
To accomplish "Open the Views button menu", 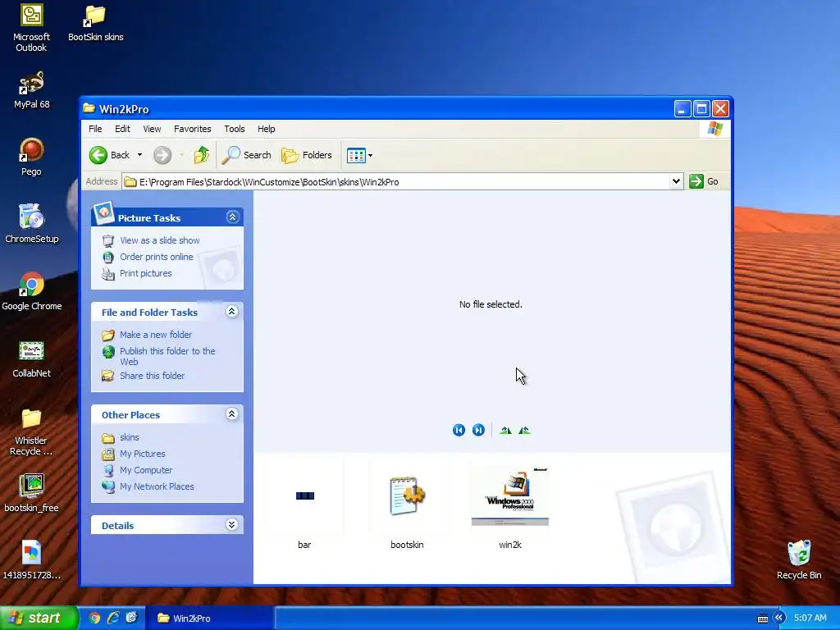I will [x=359, y=155].
